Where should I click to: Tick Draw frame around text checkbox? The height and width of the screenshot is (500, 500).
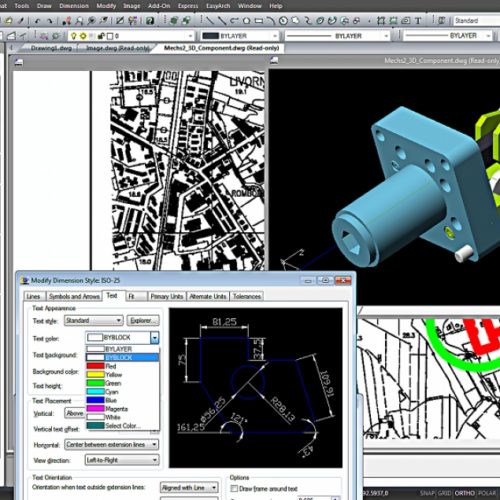pos(234,488)
